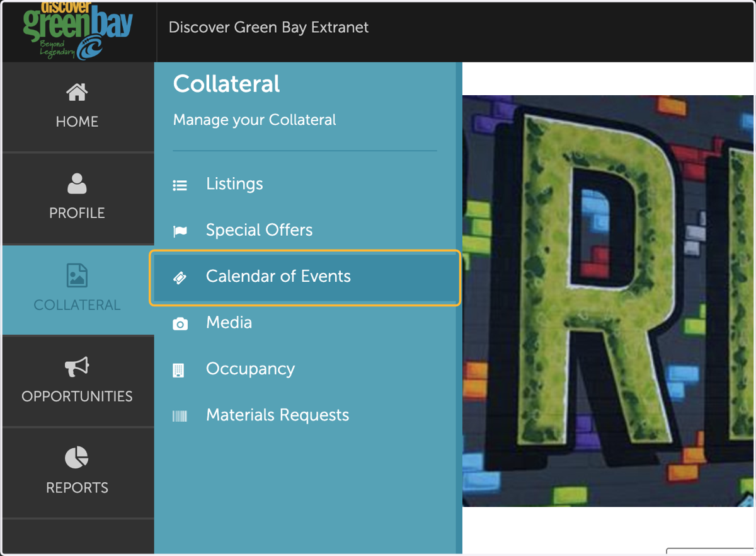Click the Occupancy building icon
This screenshot has height=556, width=756.
click(179, 370)
